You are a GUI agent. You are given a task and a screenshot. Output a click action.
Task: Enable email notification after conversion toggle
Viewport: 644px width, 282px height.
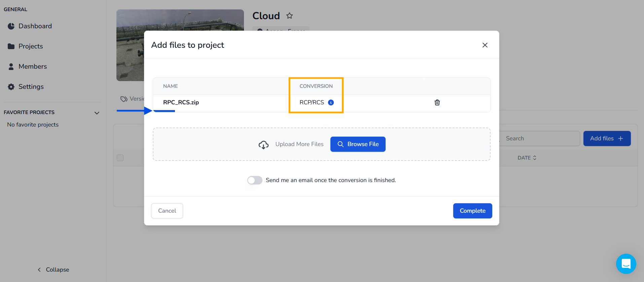[x=255, y=180]
